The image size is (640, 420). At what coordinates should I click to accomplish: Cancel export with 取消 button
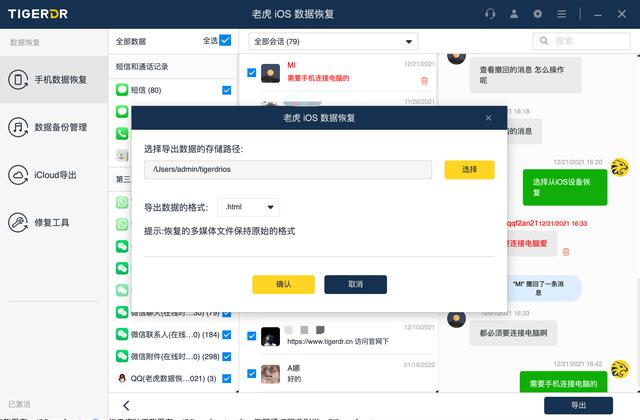point(356,284)
